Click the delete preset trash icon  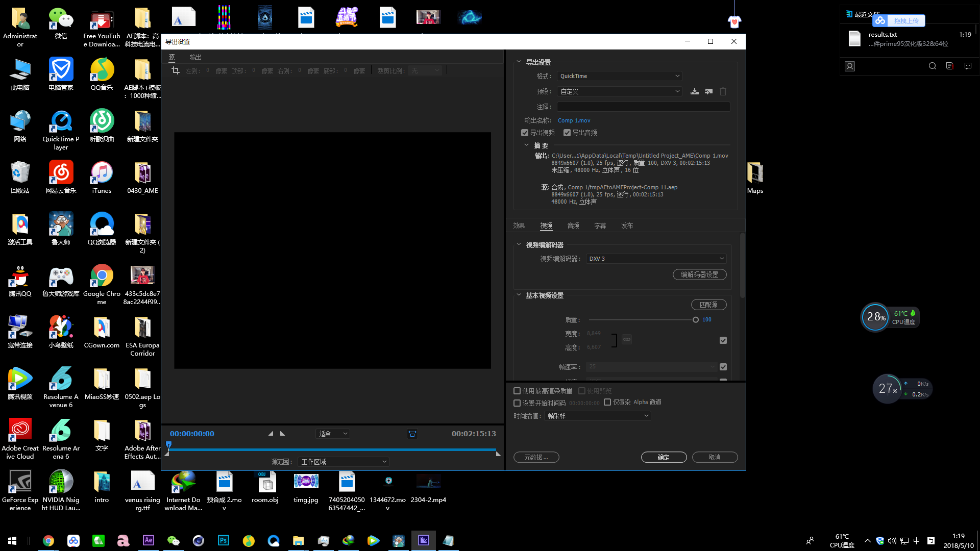click(723, 91)
